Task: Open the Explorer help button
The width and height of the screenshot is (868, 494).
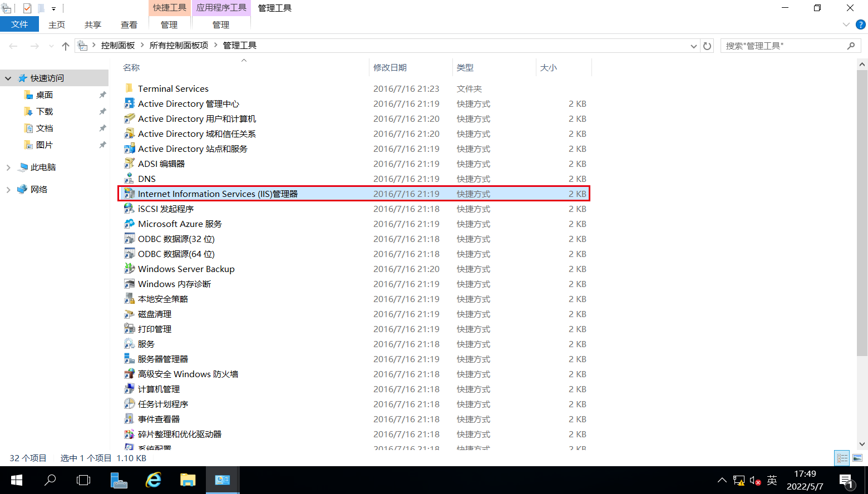Action: [x=860, y=24]
